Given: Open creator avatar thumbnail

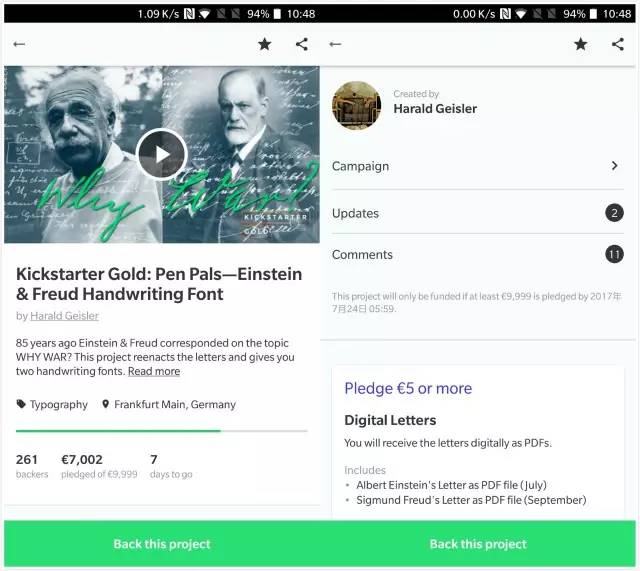Looking at the screenshot, I should [x=356, y=105].
